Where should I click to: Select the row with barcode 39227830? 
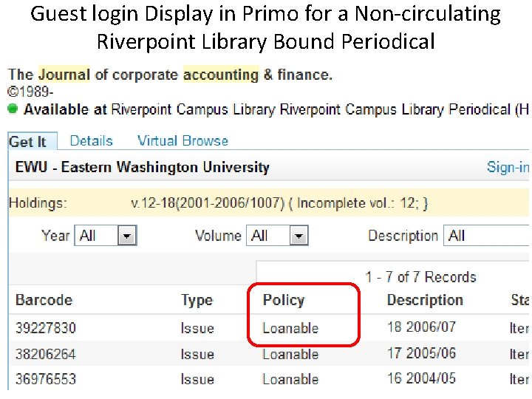pyautogui.click(x=269, y=328)
